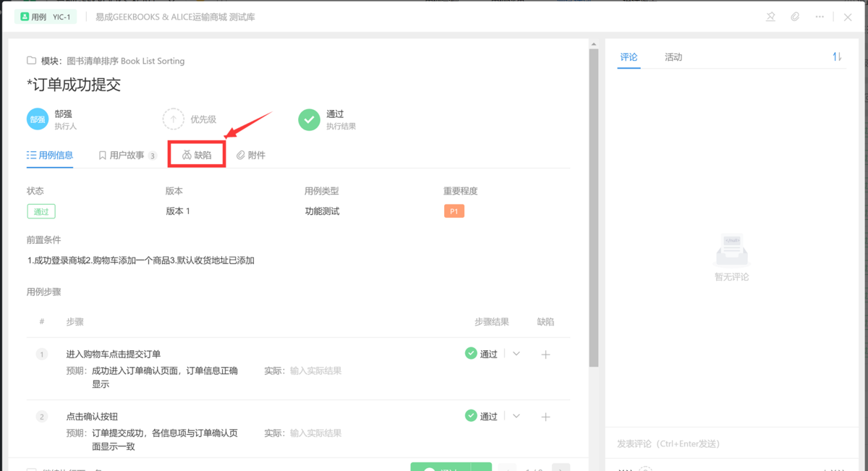
Task: Click the step 点击确认按钮
Action: point(92,416)
